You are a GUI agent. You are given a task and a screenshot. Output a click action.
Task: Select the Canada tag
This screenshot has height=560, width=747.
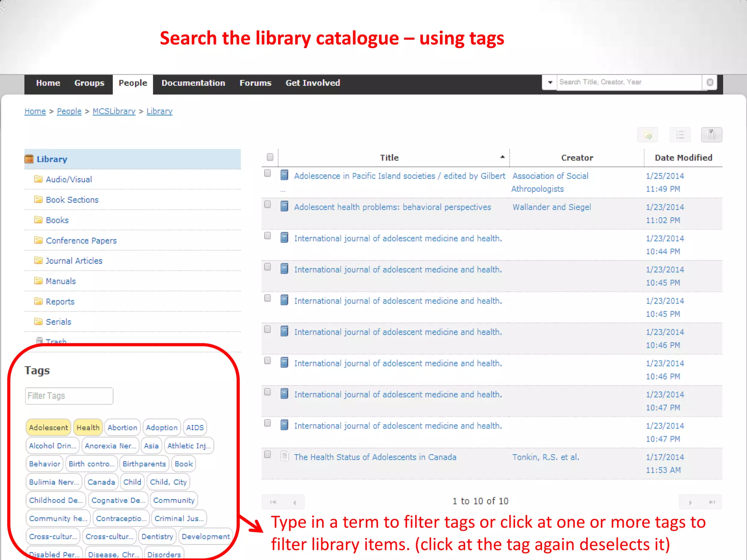pyautogui.click(x=101, y=482)
